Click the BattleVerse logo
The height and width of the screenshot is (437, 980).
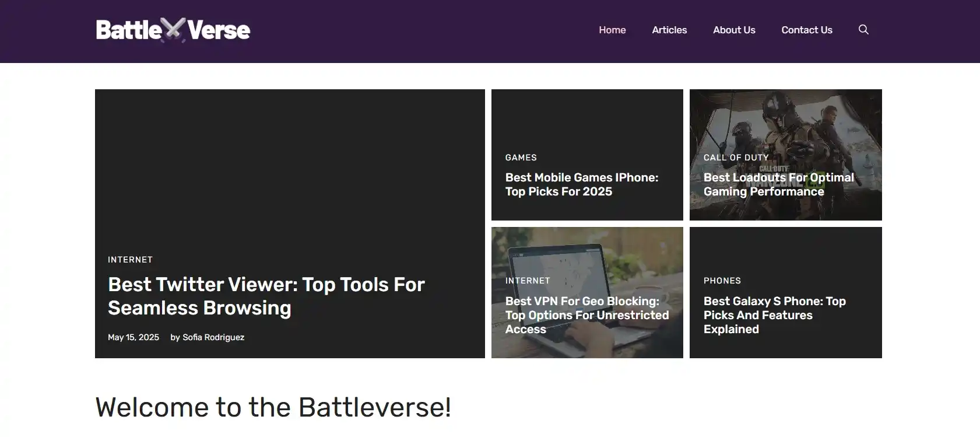coord(173,30)
